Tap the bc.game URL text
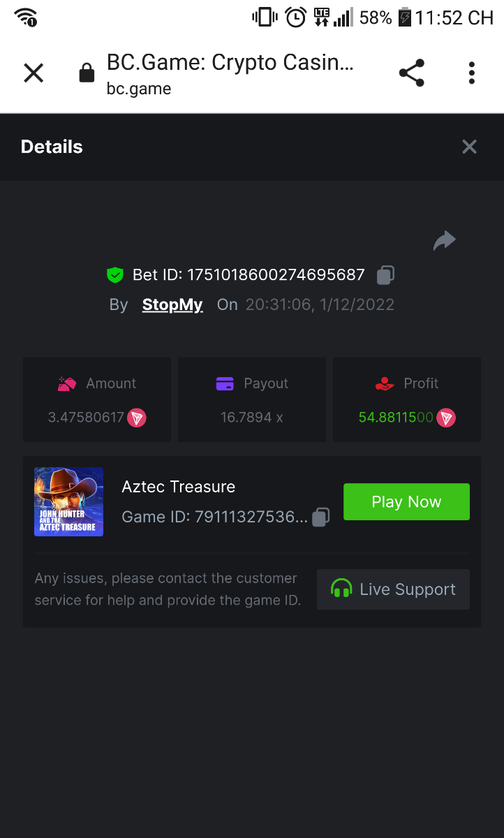 pyautogui.click(x=139, y=89)
